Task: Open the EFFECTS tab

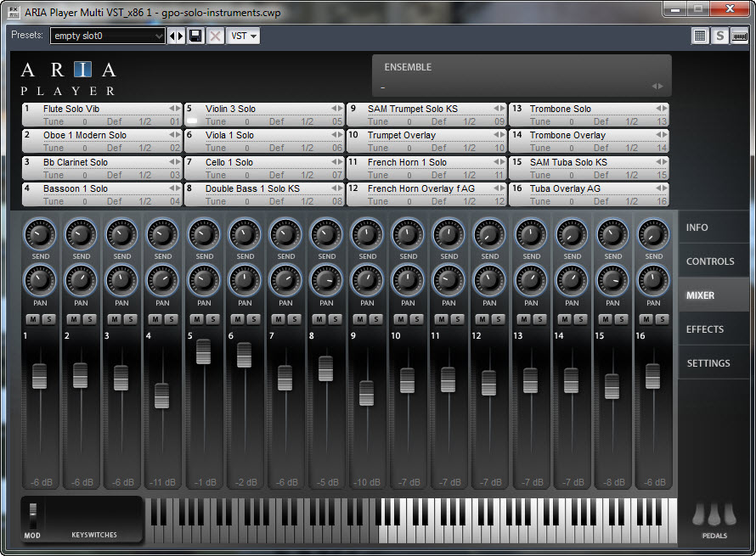Action: tap(714, 329)
